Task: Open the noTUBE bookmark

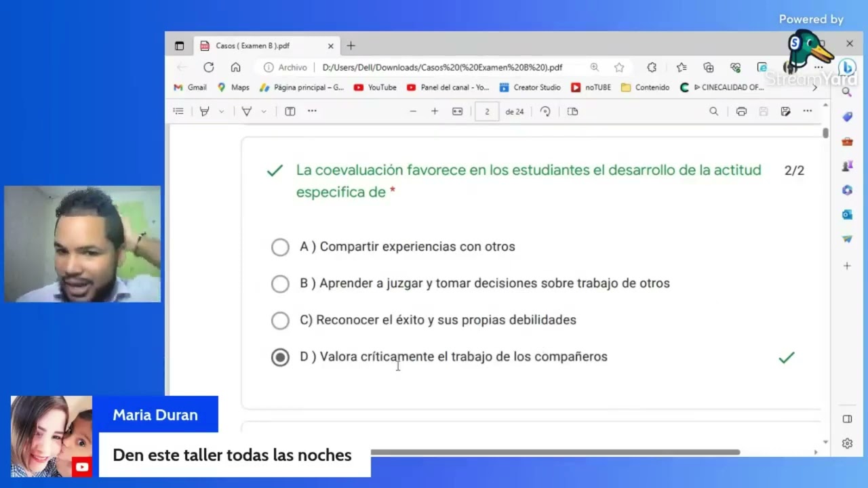Action: (591, 87)
